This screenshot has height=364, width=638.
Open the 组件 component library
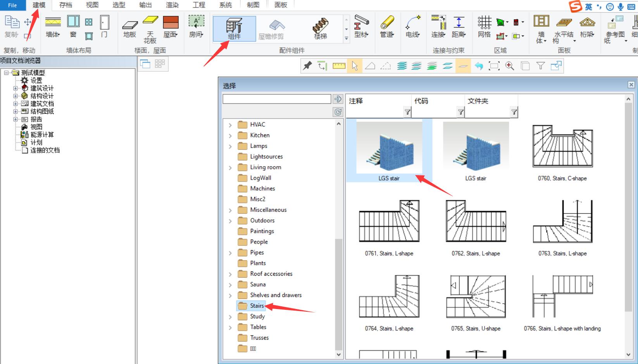click(x=234, y=29)
